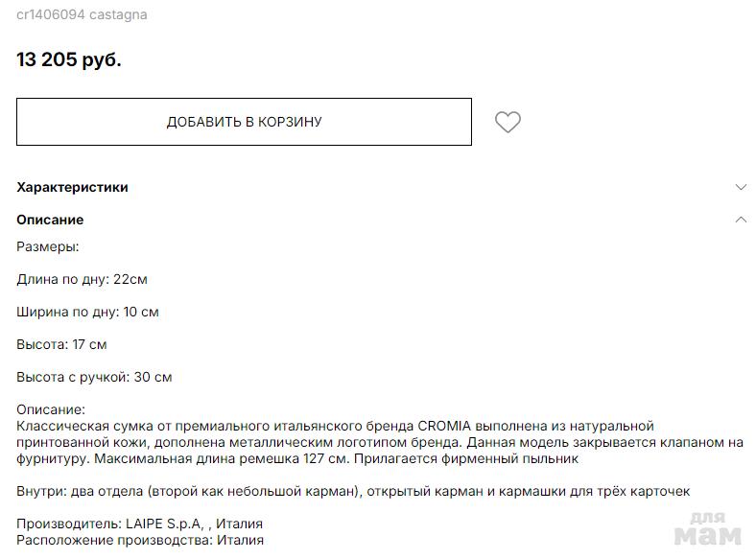Expand the Характеристики section chevron
756x559 pixels.
coord(740,187)
